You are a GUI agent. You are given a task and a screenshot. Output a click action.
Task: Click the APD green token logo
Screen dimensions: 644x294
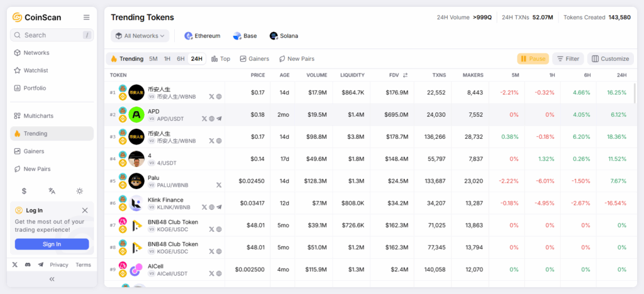coord(136,115)
